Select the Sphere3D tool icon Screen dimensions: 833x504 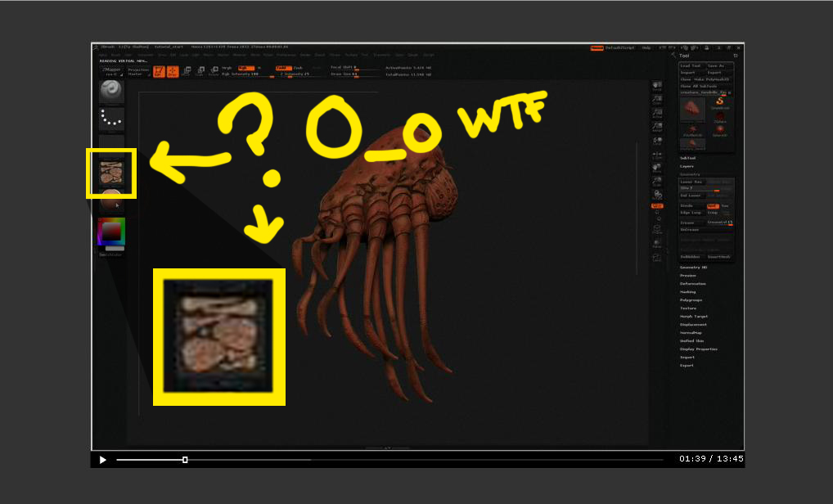pos(720,131)
